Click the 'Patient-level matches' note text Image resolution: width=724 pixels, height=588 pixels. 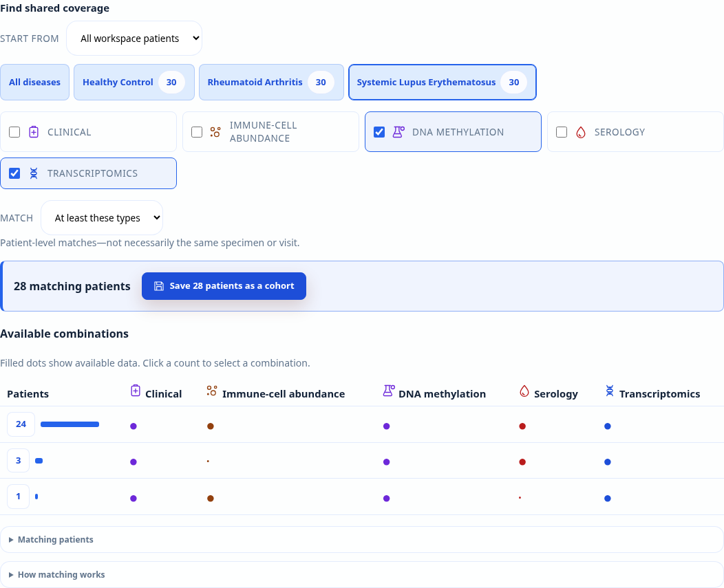tap(149, 243)
